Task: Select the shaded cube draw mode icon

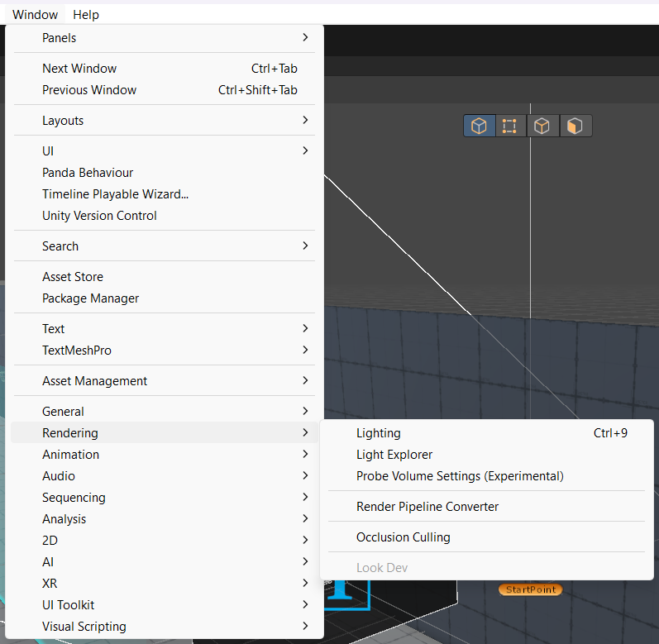Action: pyautogui.click(x=479, y=126)
